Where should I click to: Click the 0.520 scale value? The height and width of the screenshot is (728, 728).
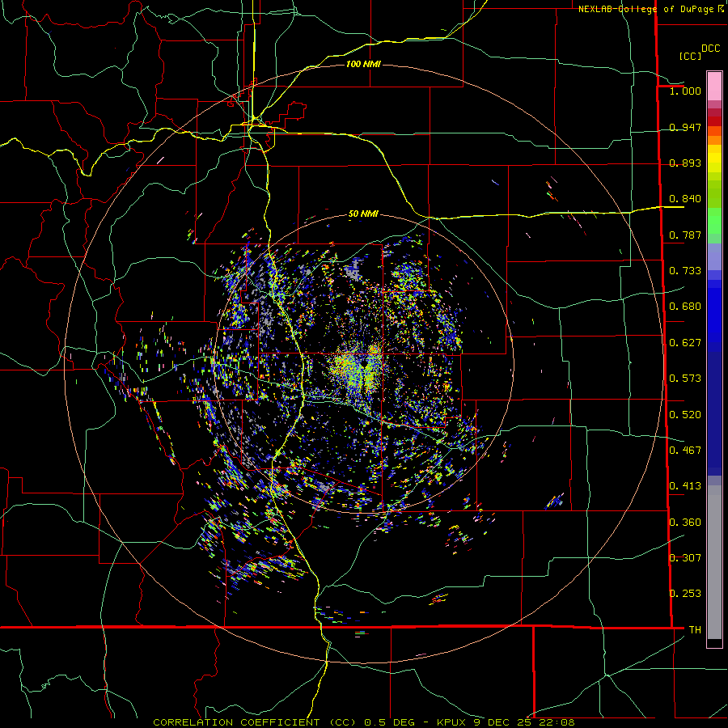click(685, 414)
